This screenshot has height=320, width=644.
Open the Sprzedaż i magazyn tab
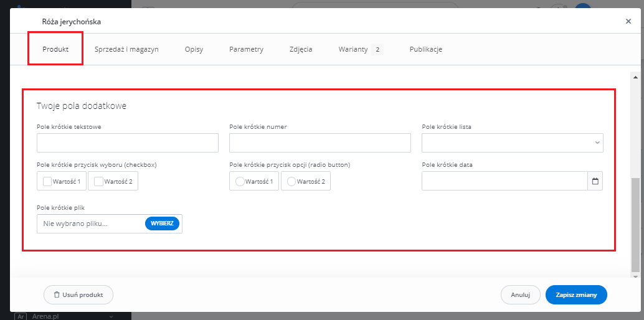tap(126, 50)
